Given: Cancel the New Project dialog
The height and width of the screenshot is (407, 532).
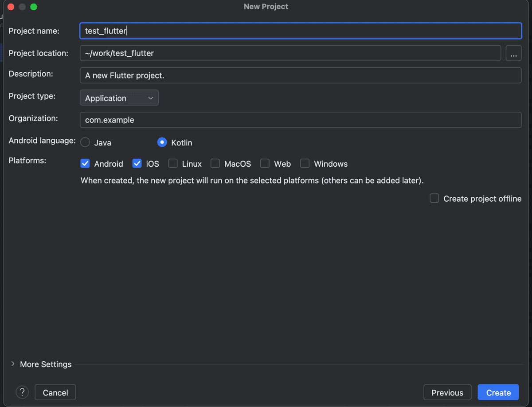Looking at the screenshot, I should click(55, 392).
